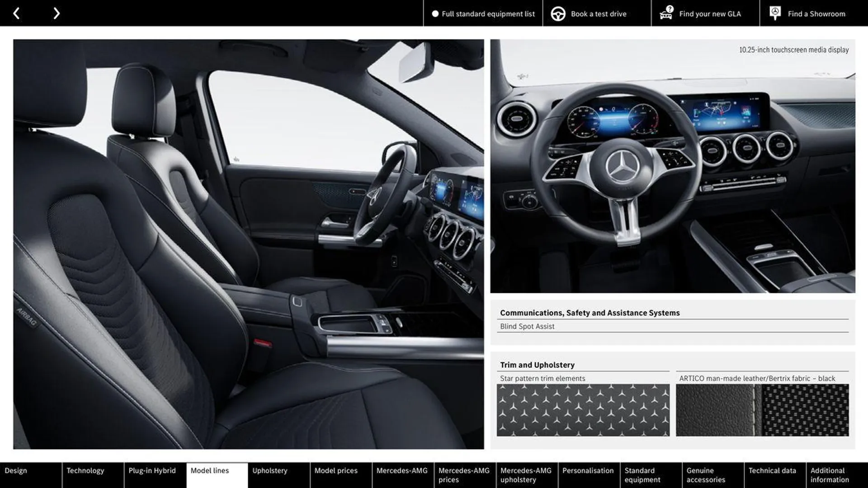Click the Find a Showroom icon
Screen dimensions: 868x488
(775, 13)
